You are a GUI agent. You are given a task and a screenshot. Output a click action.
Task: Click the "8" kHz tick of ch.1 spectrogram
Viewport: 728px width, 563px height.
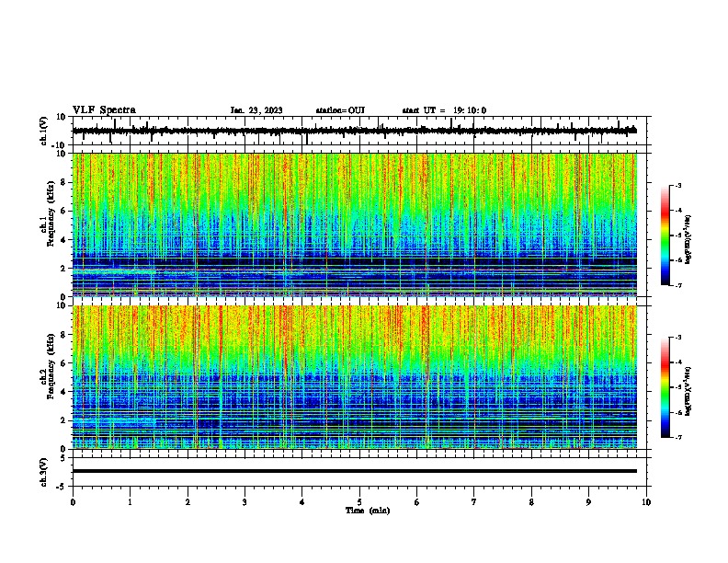(64, 182)
